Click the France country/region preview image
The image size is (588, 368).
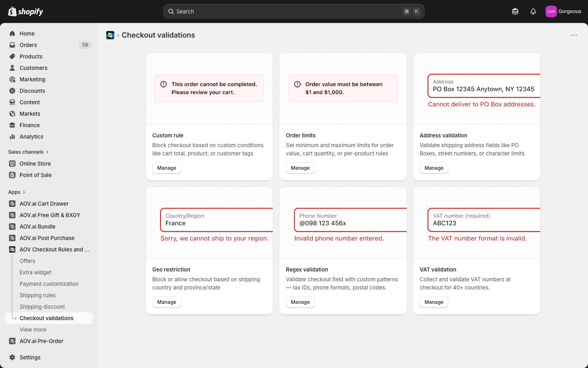coord(209,223)
